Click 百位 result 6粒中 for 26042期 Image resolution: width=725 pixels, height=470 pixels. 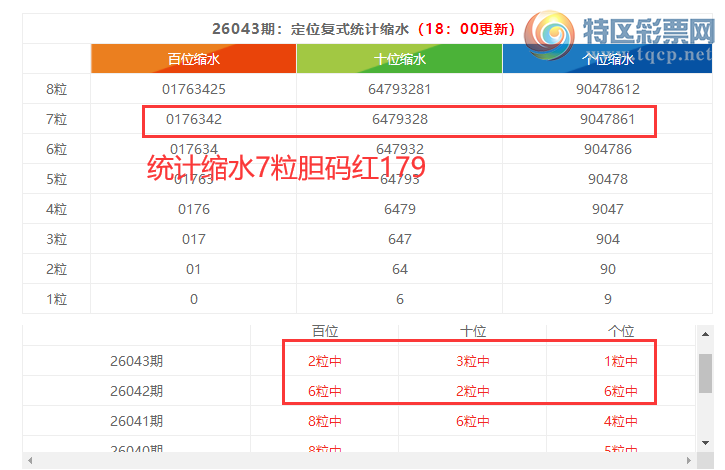coord(325,391)
